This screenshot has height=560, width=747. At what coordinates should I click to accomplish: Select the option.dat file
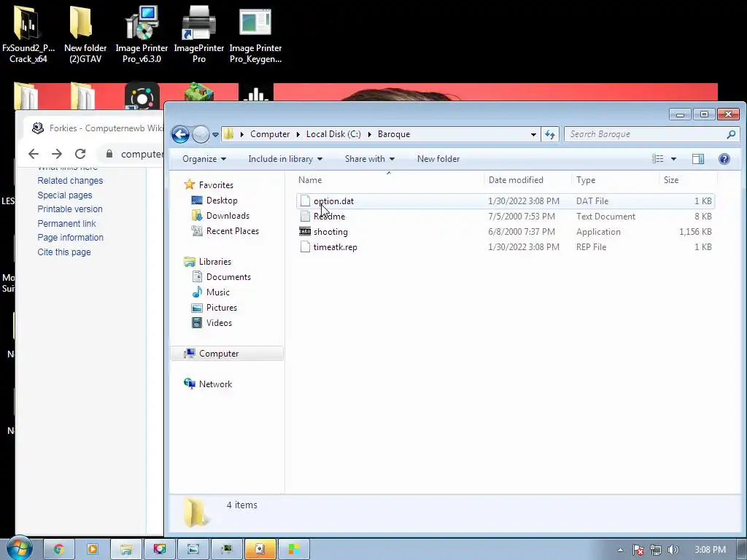pyautogui.click(x=505, y=201)
